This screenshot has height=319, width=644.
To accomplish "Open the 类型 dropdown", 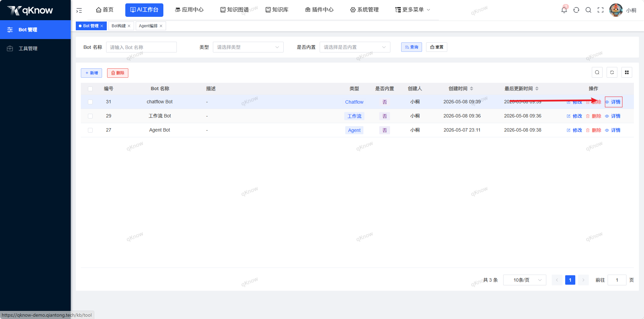I will (248, 47).
